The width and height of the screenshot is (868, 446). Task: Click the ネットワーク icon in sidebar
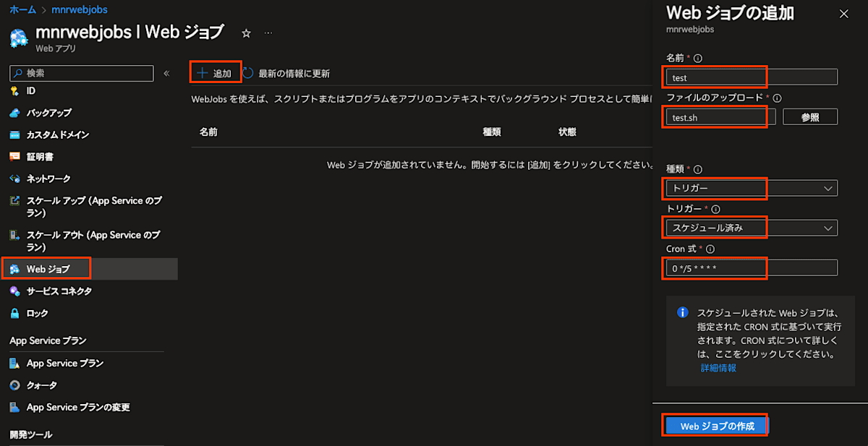pos(14,179)
